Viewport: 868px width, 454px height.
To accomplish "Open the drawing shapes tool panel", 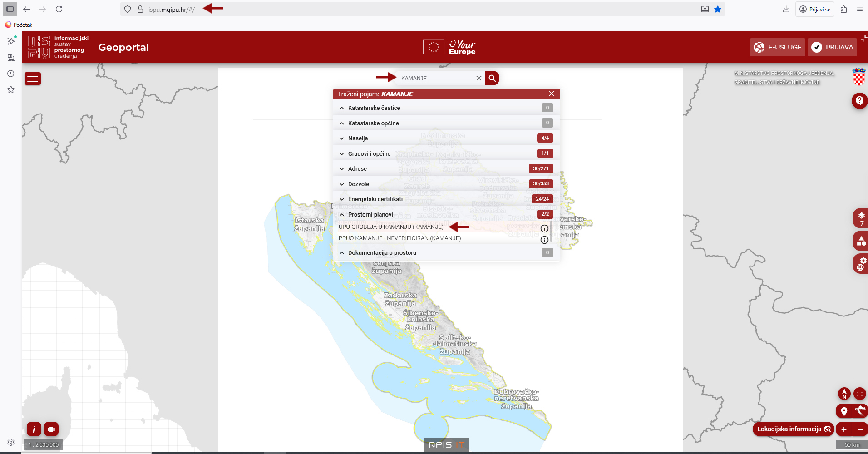I will click(x=861, y=241).
